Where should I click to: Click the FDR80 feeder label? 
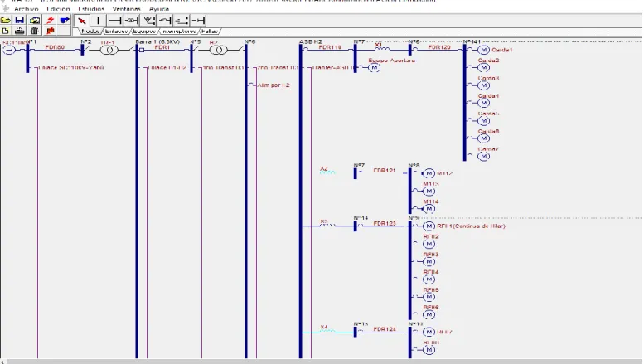(x=55, y=47)
